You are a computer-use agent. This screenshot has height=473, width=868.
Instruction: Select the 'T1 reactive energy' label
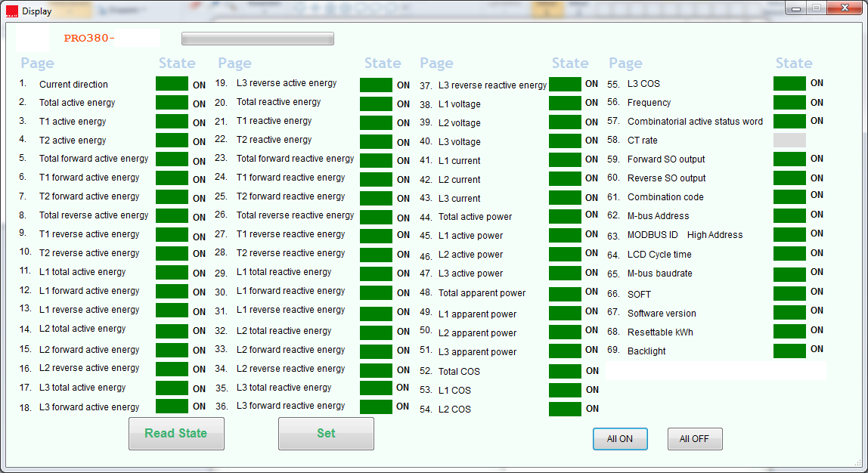(x=274, y=121)
